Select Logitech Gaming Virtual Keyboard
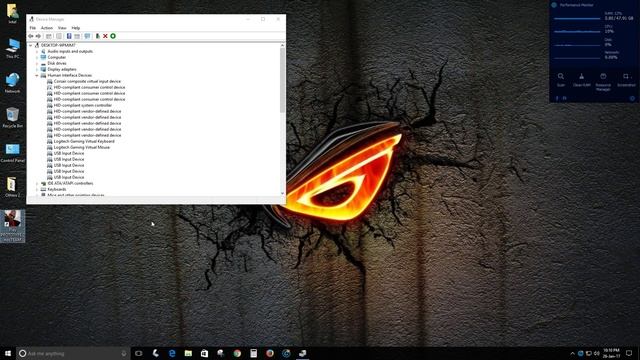The image size is (640, 360). [x=84, y=141]
